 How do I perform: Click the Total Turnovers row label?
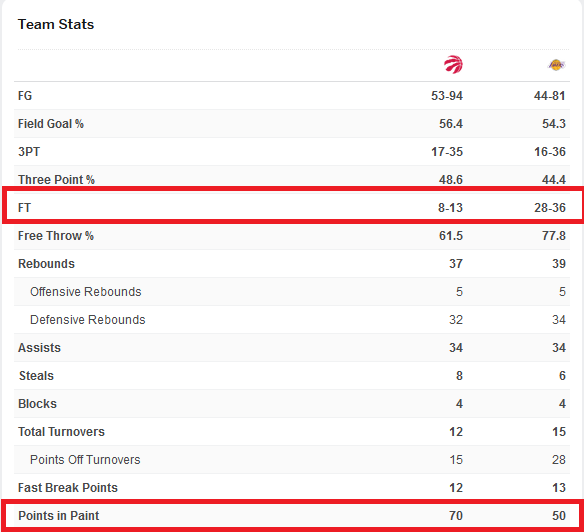[x=61, y=431]
